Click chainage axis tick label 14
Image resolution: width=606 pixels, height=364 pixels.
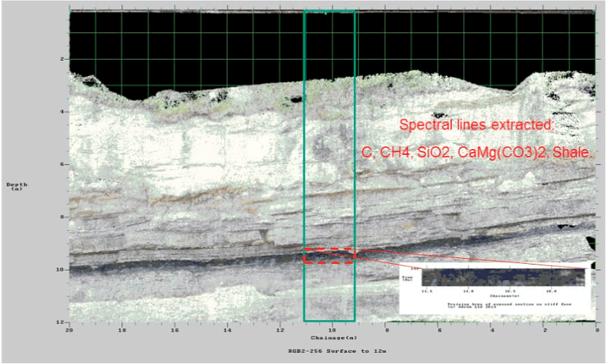227,330
